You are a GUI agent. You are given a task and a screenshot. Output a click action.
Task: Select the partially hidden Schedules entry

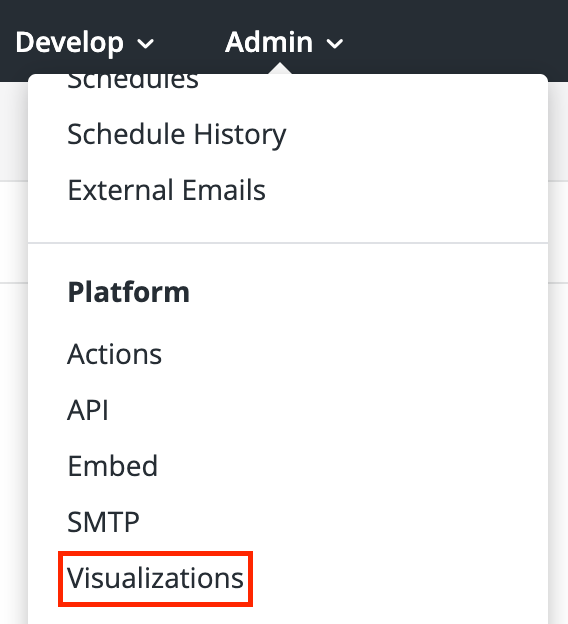pos(133,81)
